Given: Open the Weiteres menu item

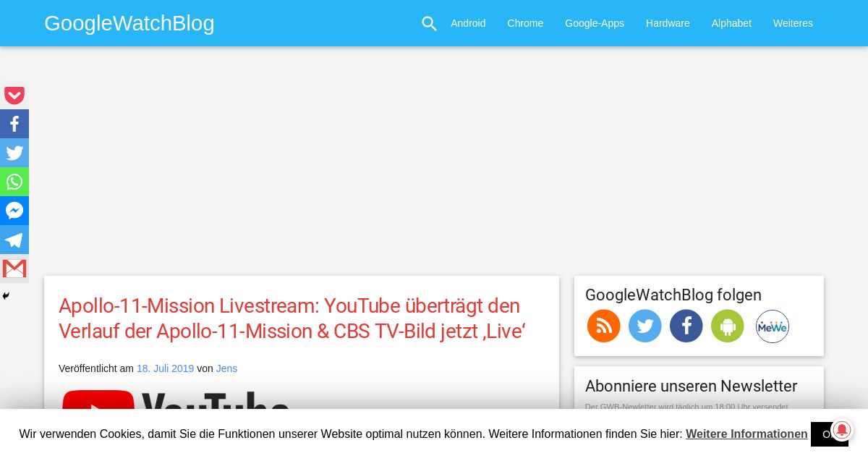Looking at the screenshot, I should coord(793,23).
